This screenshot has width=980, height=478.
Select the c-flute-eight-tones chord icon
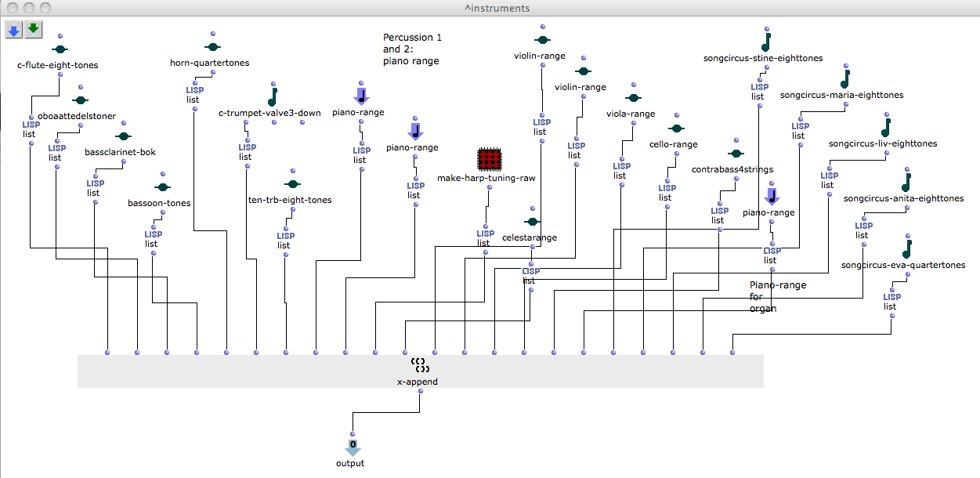[61, 50]
